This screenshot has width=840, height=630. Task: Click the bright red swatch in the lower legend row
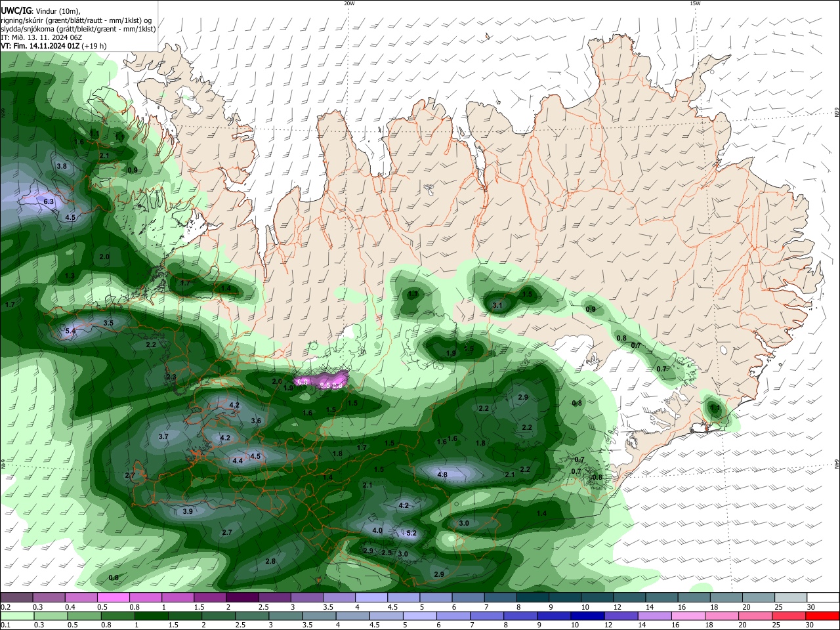point(824,616)
